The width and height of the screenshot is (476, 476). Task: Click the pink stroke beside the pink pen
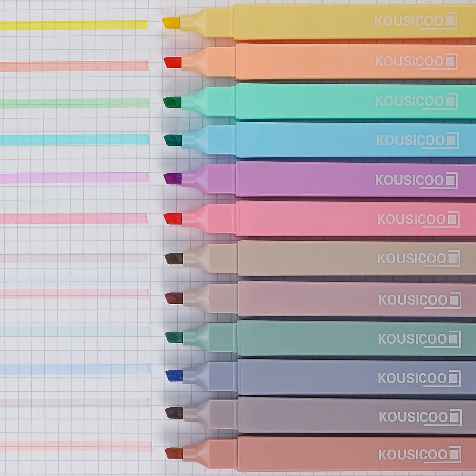coord(74,219)
